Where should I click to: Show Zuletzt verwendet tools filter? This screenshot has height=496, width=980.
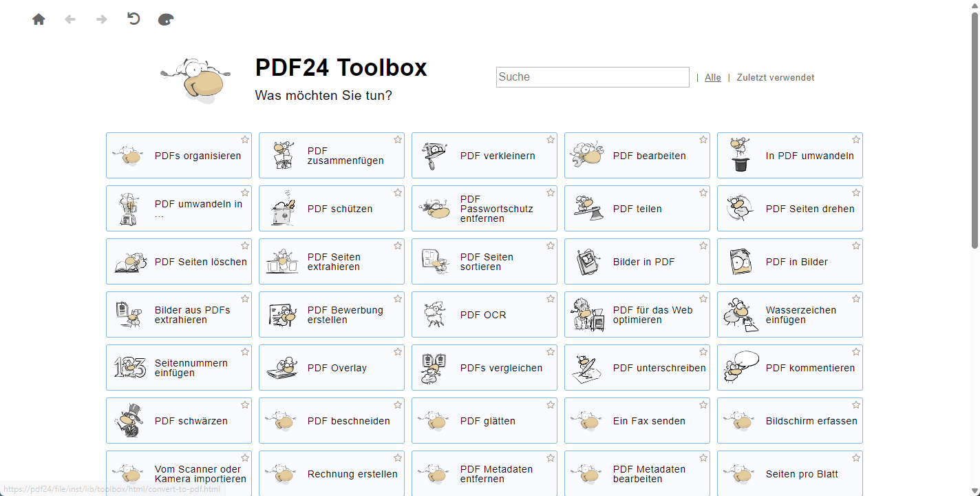pyautogui.click(x=776, y=78)
